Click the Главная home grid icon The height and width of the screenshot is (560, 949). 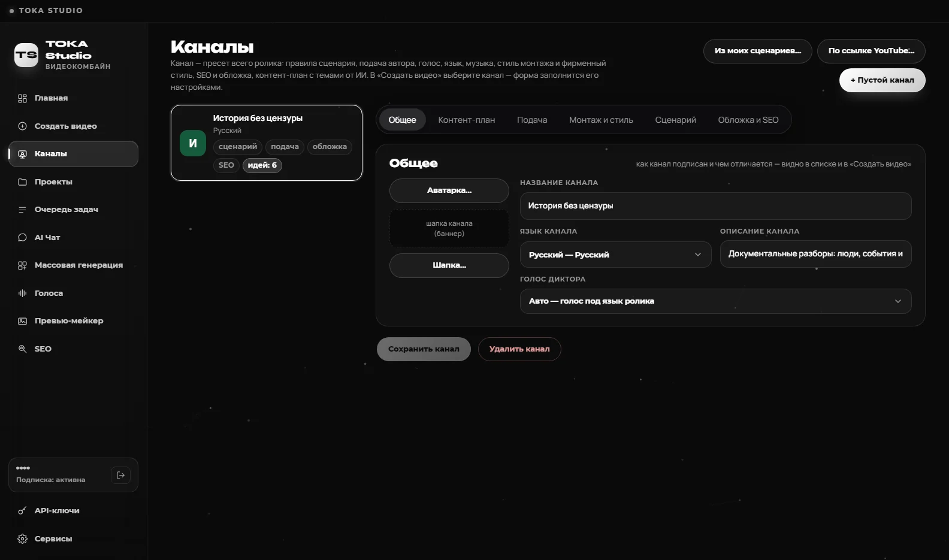point(22,98)
